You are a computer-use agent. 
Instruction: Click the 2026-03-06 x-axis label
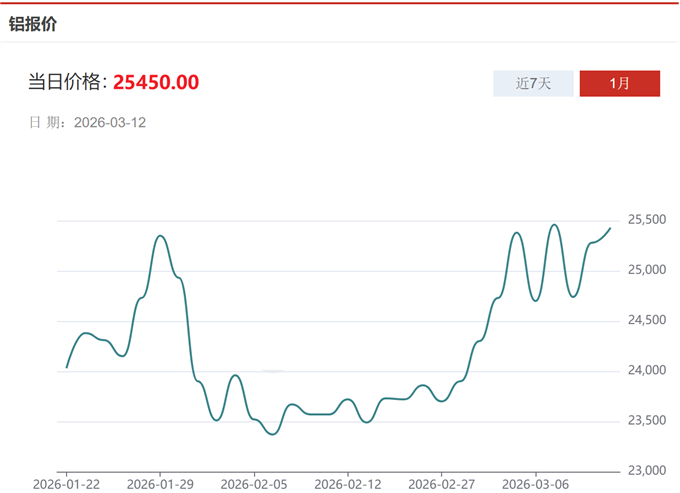point(536,484)
